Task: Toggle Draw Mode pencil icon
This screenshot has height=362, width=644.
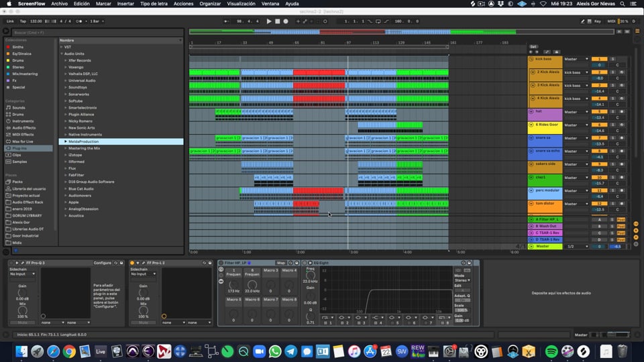Action: point(582,21)
